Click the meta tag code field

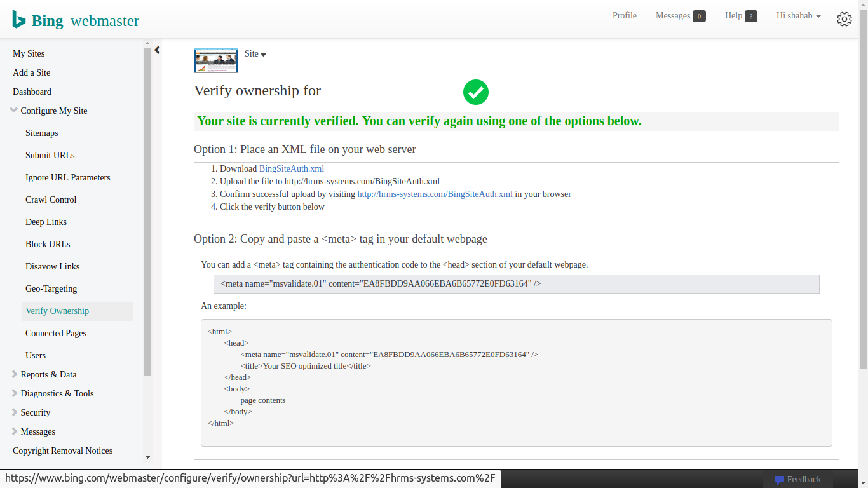point(517,284)
